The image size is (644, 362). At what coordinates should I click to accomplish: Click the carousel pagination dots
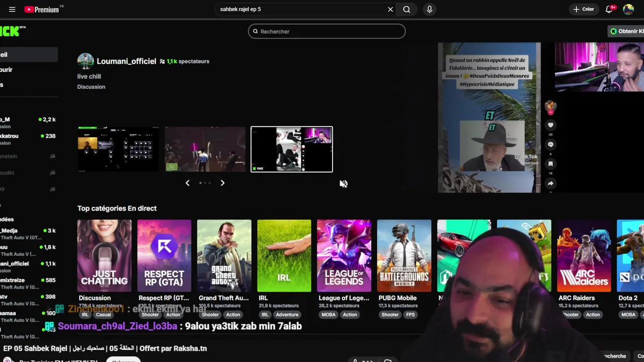205,183
